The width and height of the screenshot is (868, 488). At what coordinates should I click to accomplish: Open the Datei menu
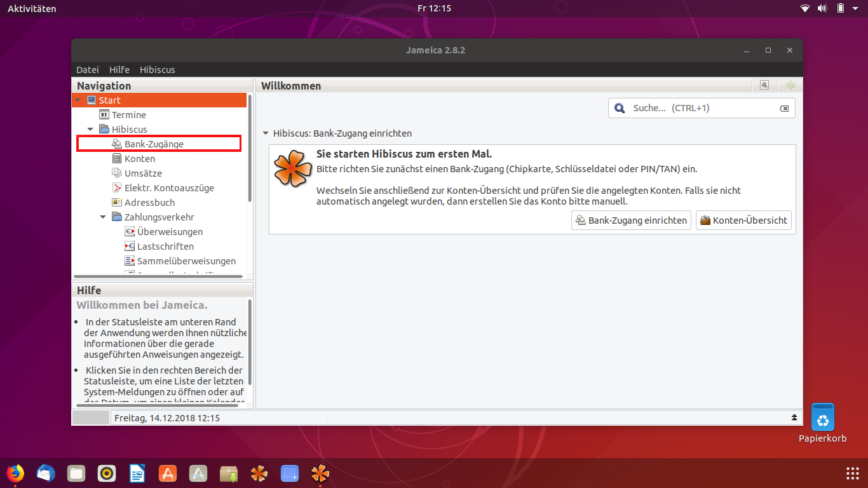coord(88,70)
